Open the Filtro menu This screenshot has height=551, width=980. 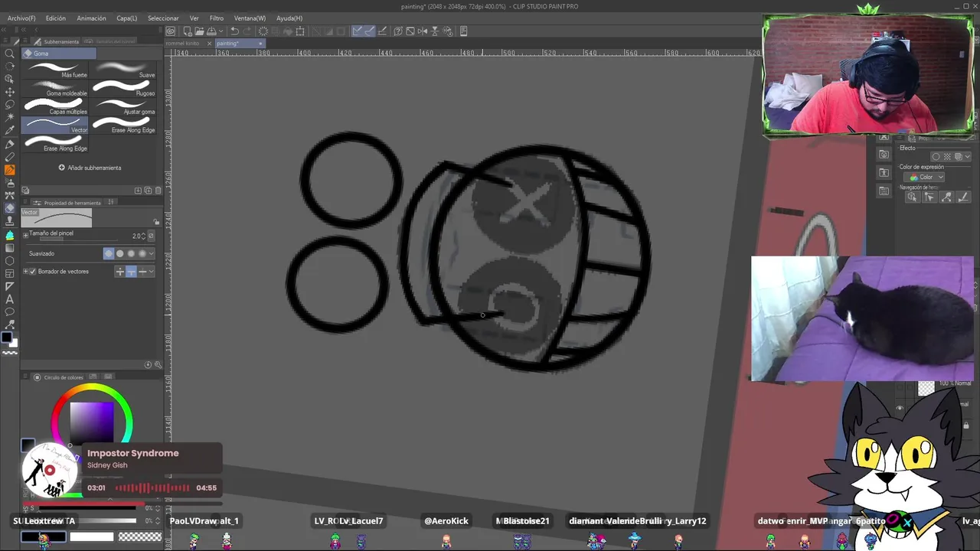click(217, 18)
